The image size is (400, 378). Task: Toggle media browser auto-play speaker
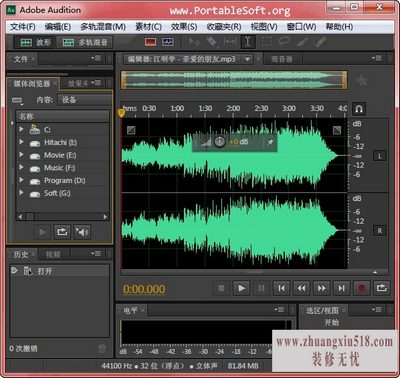82,232
